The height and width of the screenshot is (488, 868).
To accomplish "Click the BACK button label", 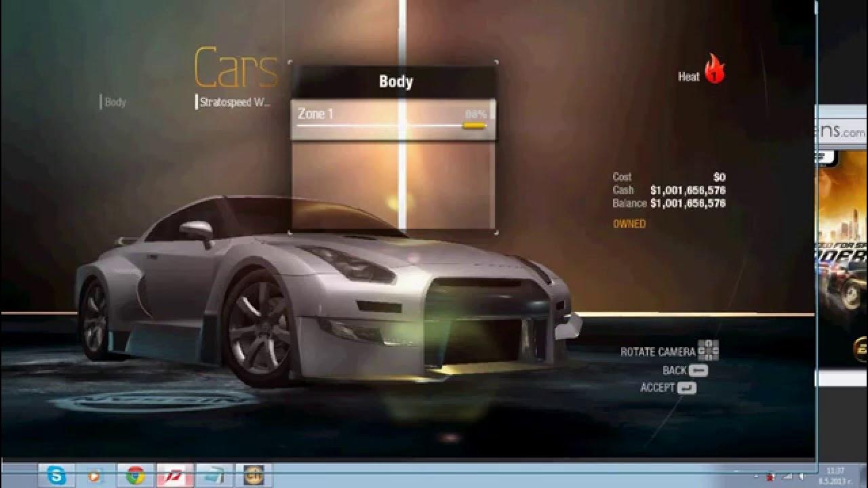I will (675, 370).
